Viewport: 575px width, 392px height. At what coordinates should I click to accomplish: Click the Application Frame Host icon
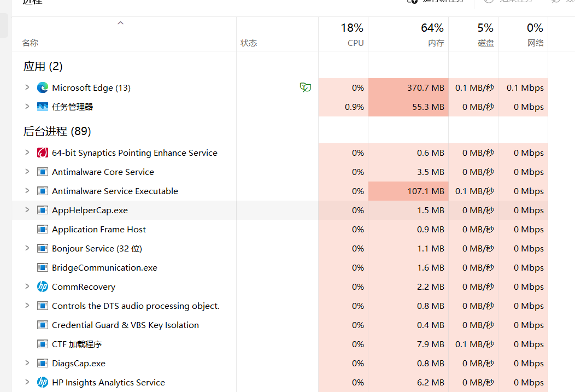click(43, 229)
